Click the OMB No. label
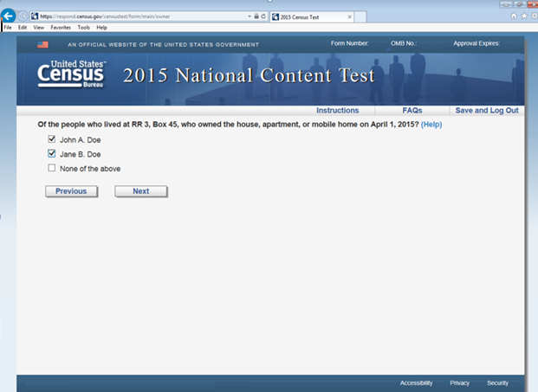Screen dimensions: 538x392 pos(404,43)
